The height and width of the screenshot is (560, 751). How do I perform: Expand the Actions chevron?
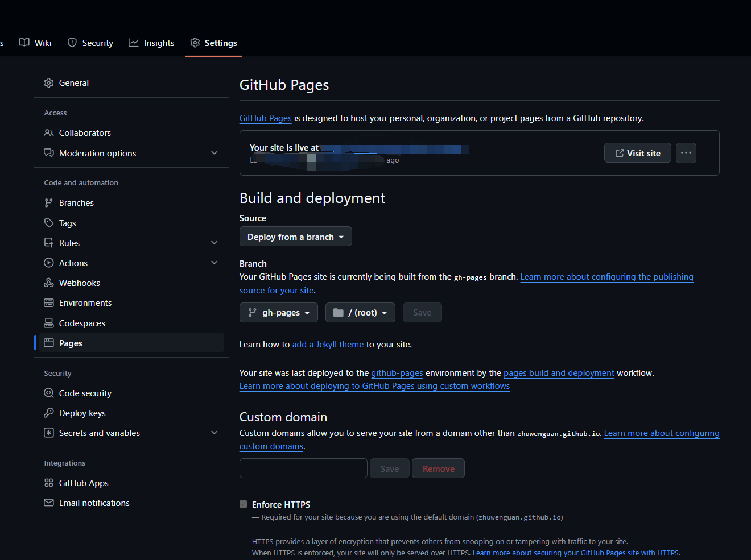214,263
